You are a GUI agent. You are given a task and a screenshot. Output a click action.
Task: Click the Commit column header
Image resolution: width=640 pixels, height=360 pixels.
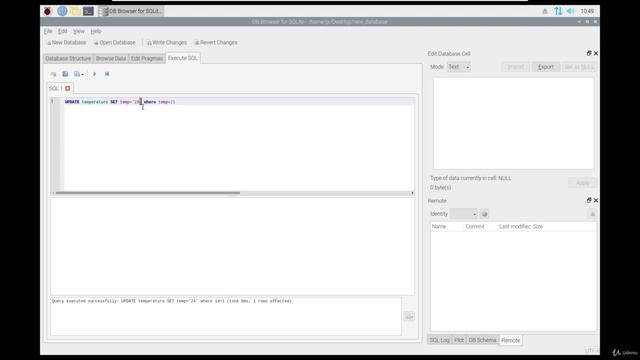475,227
